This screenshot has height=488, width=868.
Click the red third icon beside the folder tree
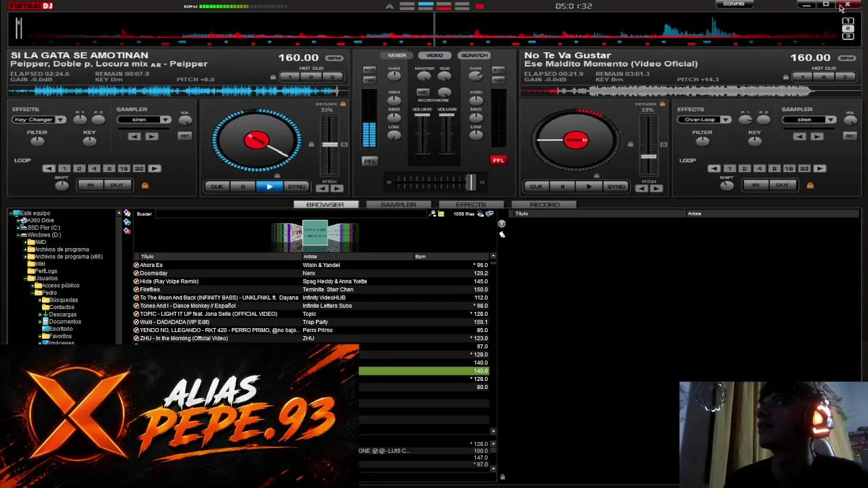[x=127, y=230]
